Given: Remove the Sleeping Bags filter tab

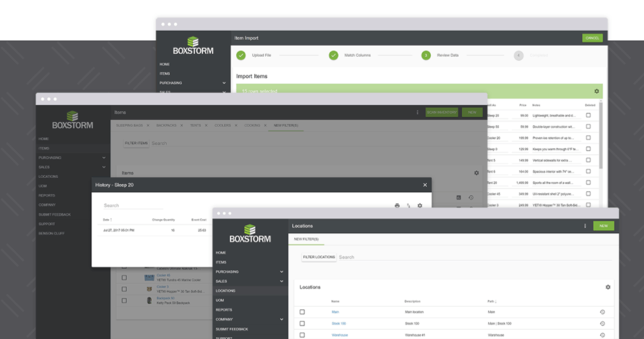Looking at the screenshot, I should coord(148,125).
